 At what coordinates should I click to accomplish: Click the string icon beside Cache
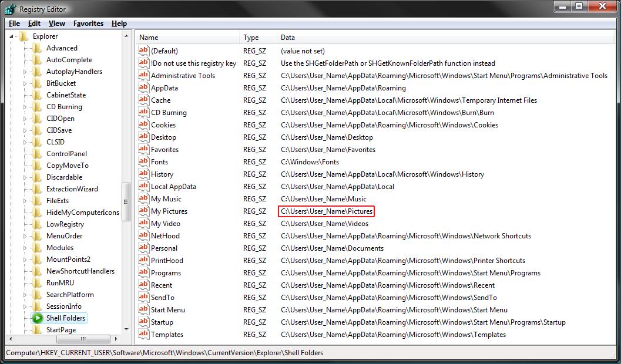point(143,100)
